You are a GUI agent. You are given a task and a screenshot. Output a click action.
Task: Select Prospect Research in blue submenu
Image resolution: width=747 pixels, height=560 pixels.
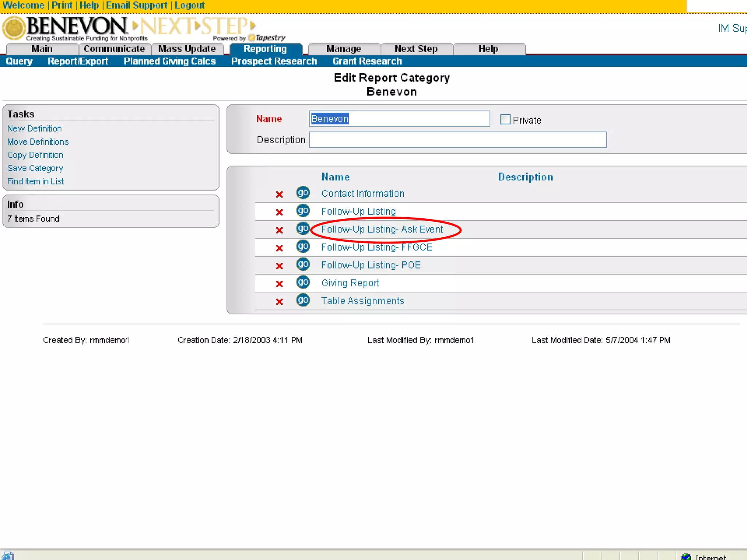tap(274, 61)
